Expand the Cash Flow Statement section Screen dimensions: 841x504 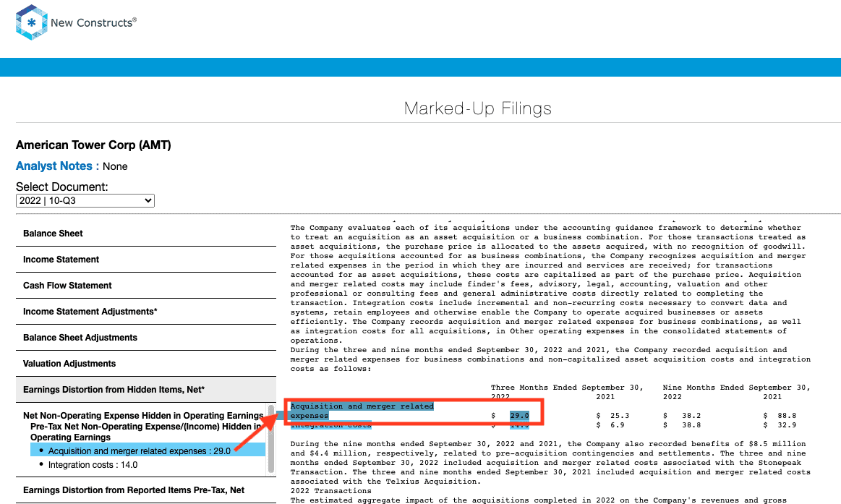(146, 285)
